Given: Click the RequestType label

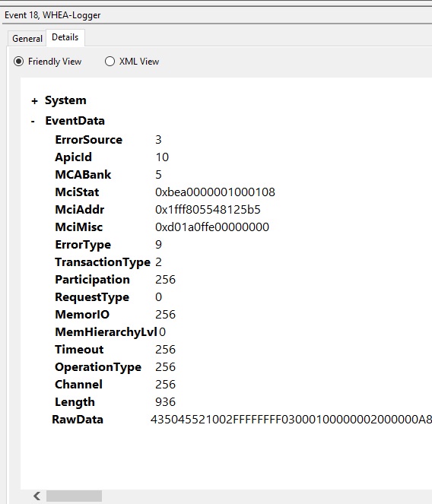Looking at the screenshot, I should point(92,297).
